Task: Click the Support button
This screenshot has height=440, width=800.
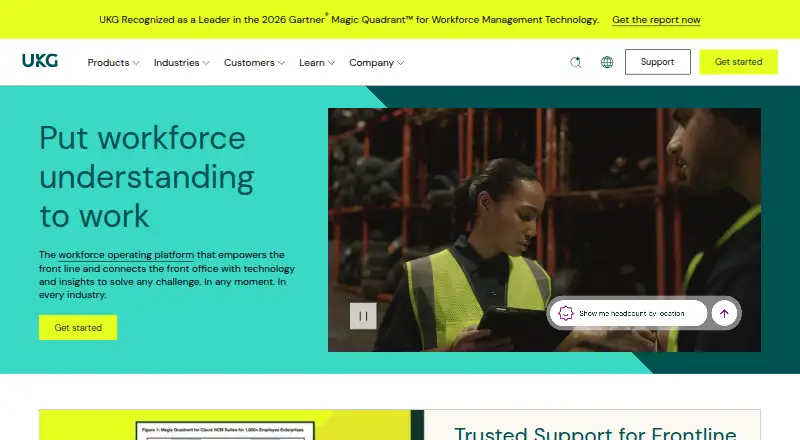Action: point(658,62)
